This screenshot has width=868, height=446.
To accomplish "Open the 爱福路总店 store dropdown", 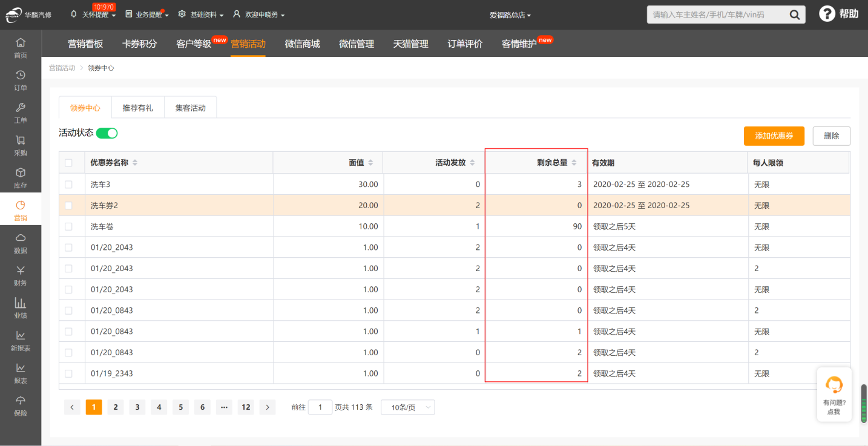I will (510, 15).
